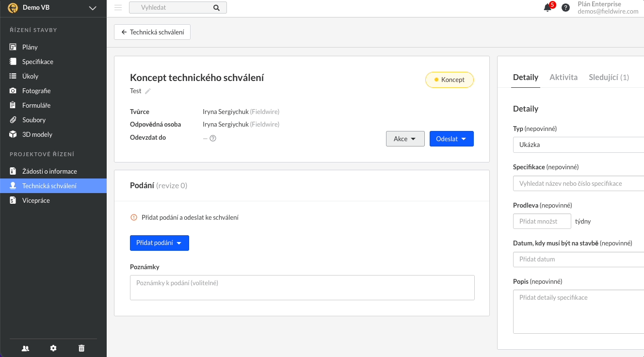The image size is (644, 357).
Task: Go back via Technická schválení button
Action: point(152,32)
